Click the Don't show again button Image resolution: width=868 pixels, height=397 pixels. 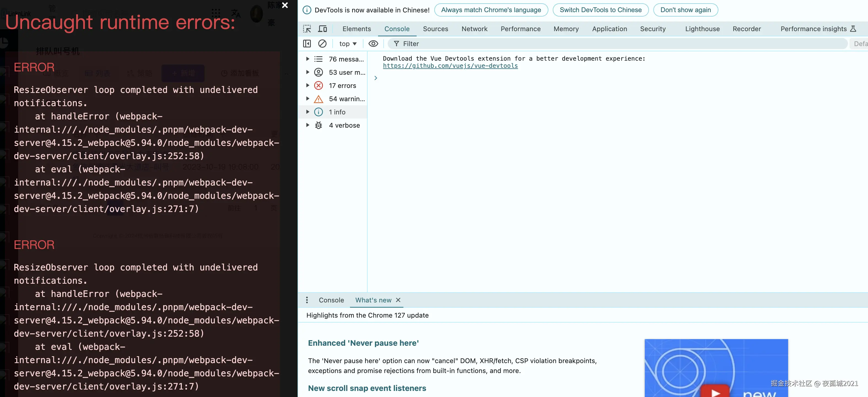pyautogui.click(x=685, y=10)
